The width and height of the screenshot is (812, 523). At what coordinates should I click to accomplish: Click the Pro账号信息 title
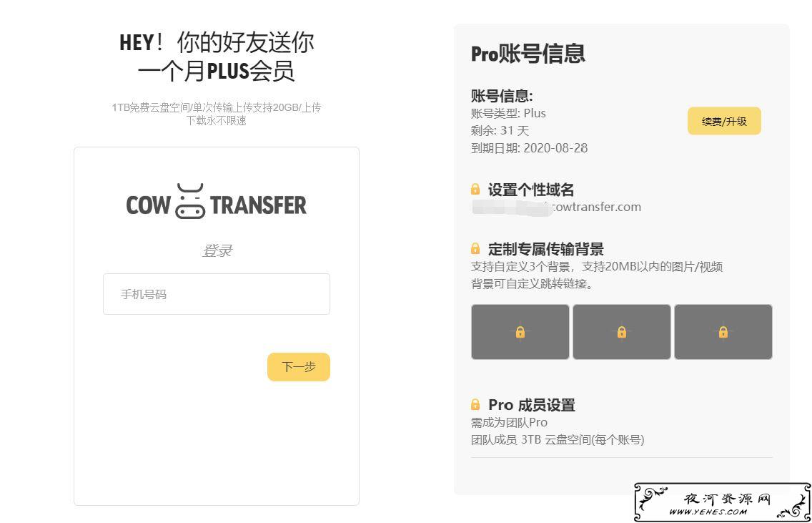(528, 54)
